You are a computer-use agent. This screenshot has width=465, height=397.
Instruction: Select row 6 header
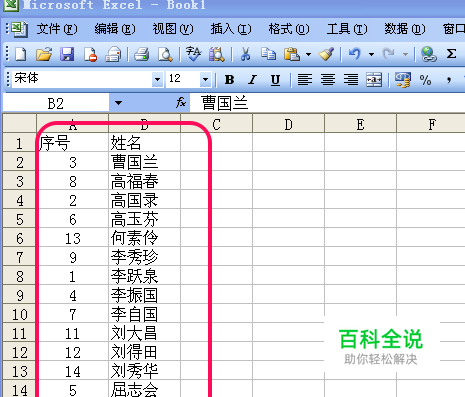coord(19,238)
